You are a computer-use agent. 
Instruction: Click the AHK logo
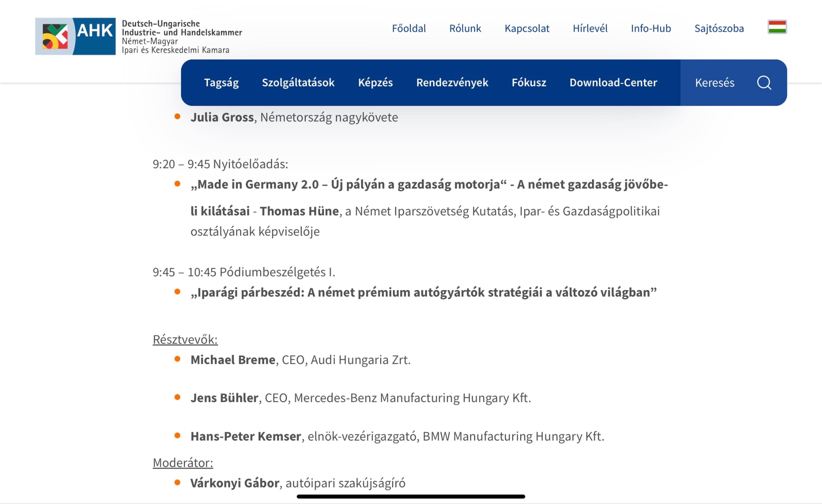point(75,36)
